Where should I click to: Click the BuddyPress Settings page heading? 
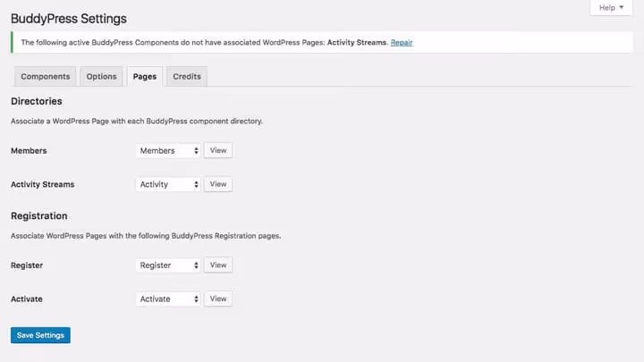[x=69, y=19]
